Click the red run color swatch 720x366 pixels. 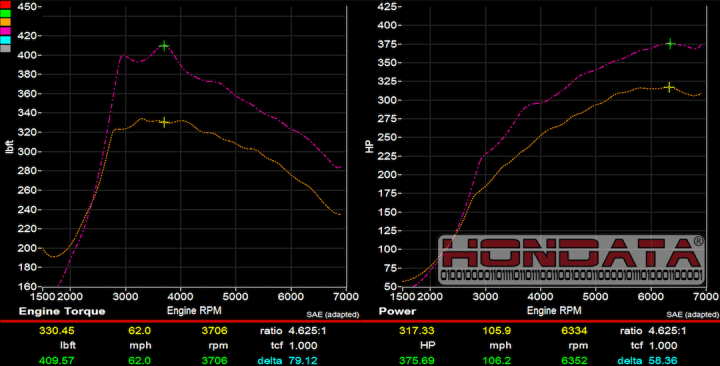pos(5,5)
